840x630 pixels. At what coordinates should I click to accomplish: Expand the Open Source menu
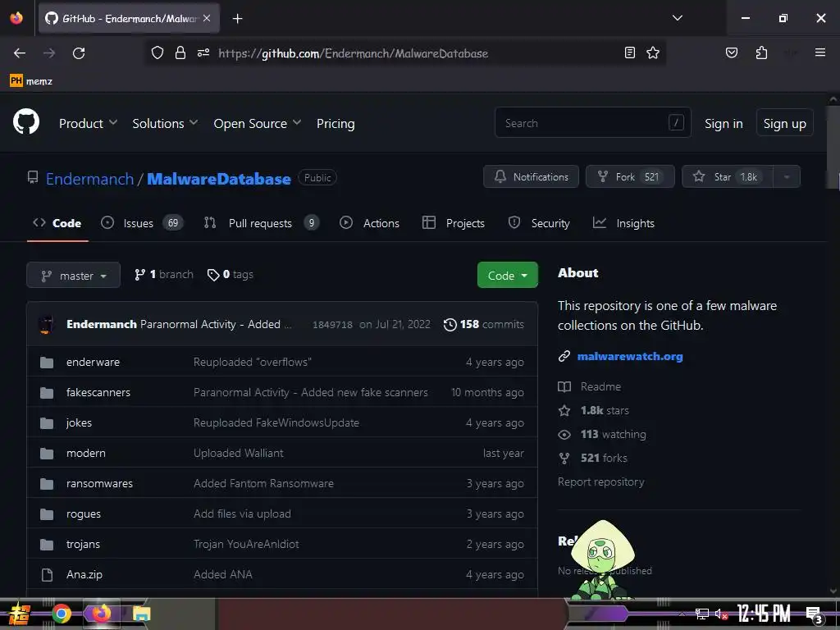(257, 124)
